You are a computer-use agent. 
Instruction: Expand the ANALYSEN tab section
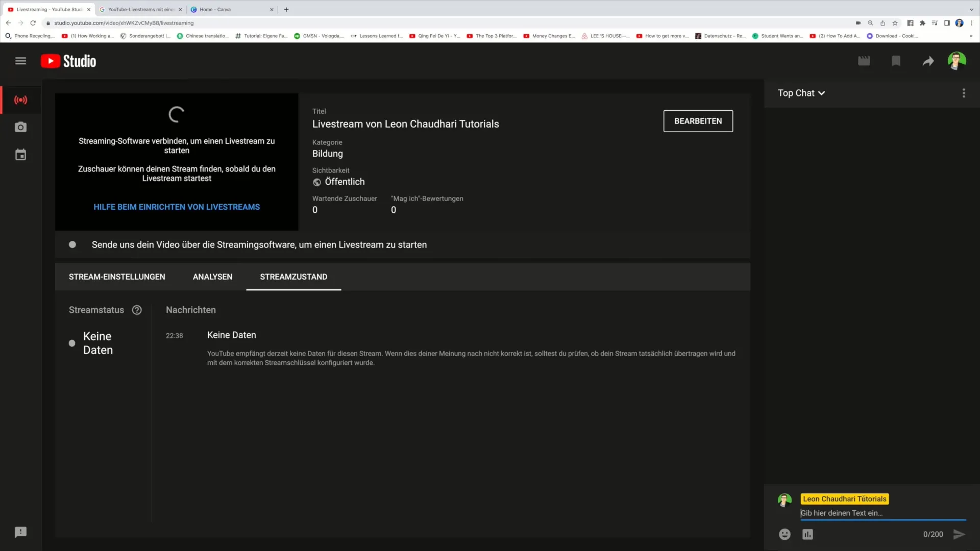click(x=212, y=277)
